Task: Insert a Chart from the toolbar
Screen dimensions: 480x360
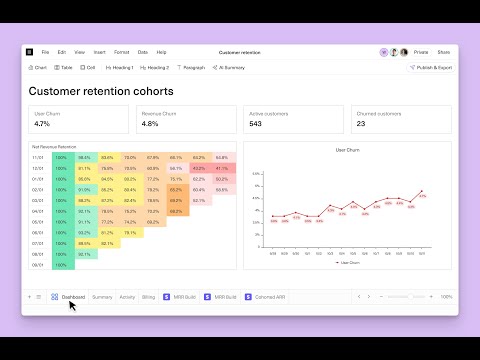Action: coord(38,68)
